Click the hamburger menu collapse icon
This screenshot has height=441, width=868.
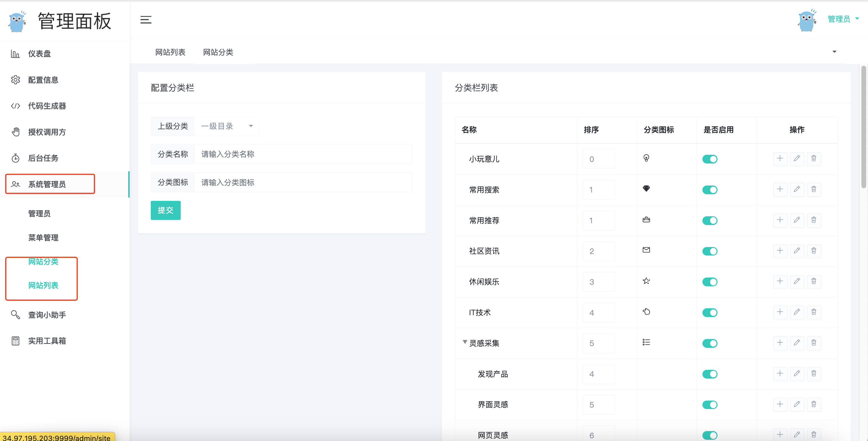[146, 20]
